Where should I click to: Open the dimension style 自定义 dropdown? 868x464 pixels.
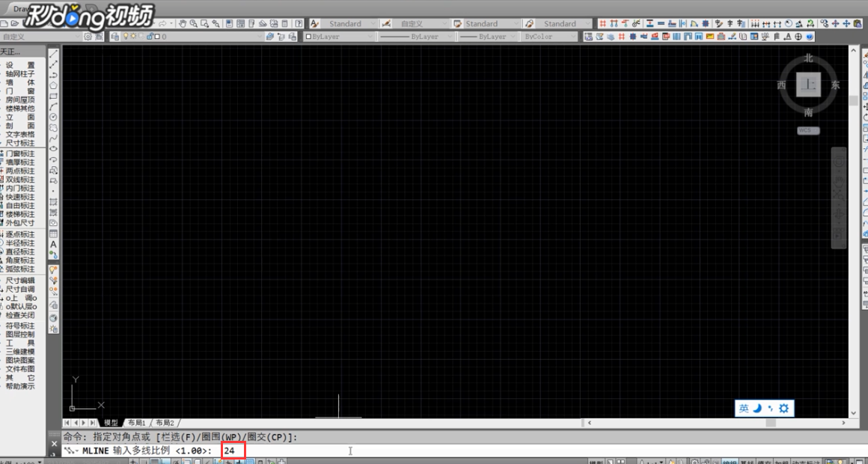point(421,24)
